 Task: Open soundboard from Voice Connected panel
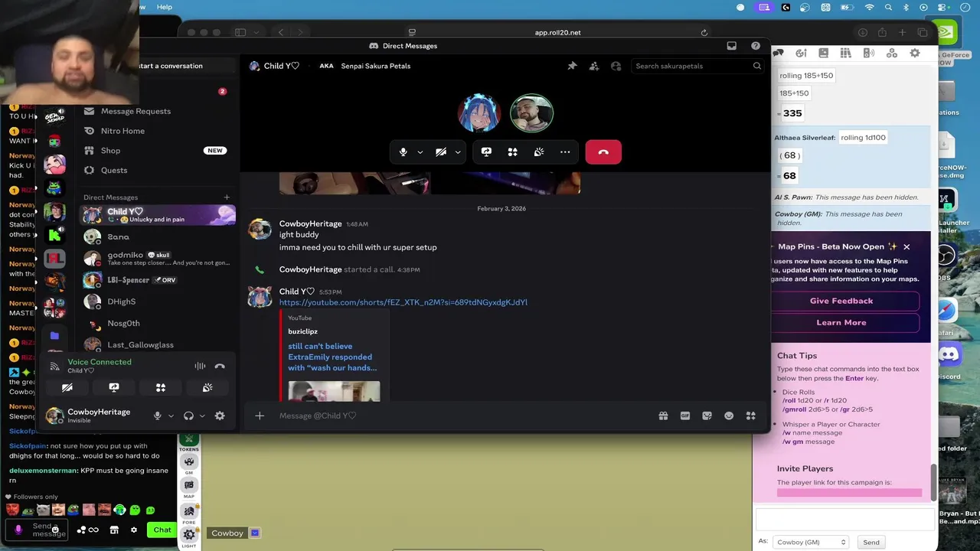(x=207, y=388)
